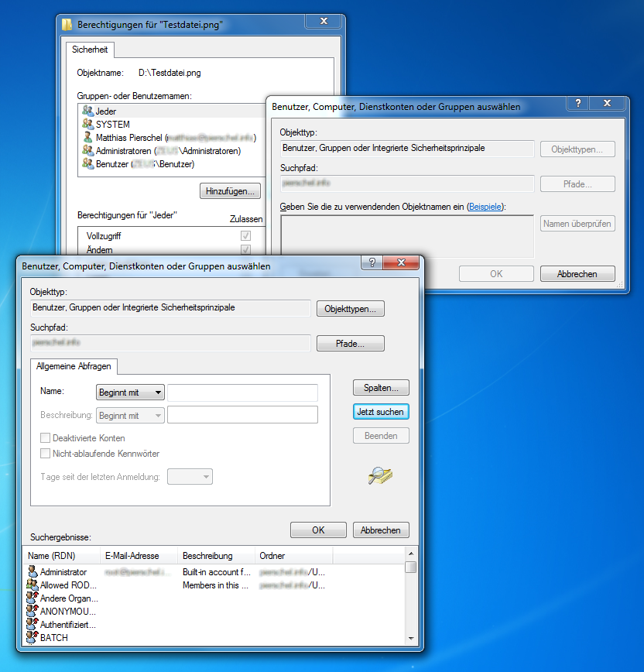
Task: Toggle the Ändern Zulassen checkbox
Action: pos(245,249)
